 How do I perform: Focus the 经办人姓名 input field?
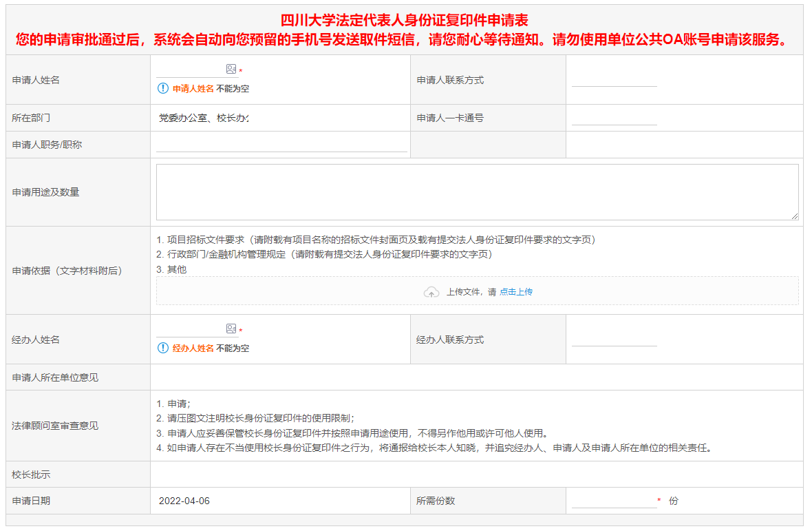coord(190,329)
